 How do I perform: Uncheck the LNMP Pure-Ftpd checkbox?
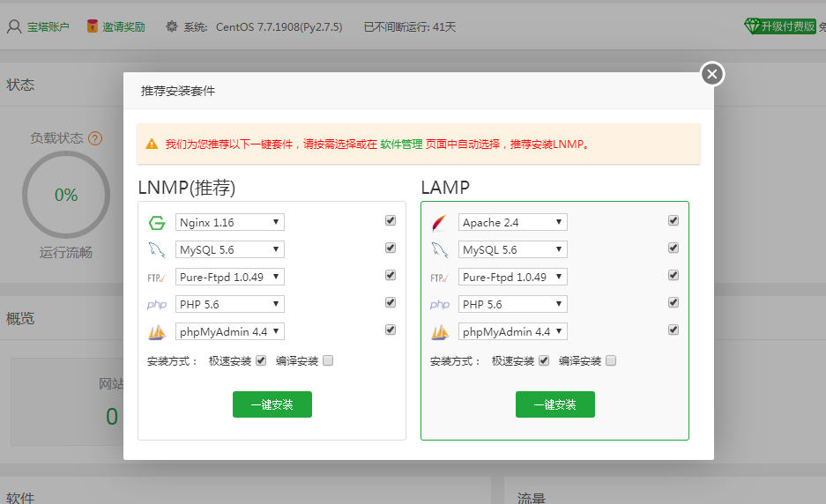click(391, 275)
